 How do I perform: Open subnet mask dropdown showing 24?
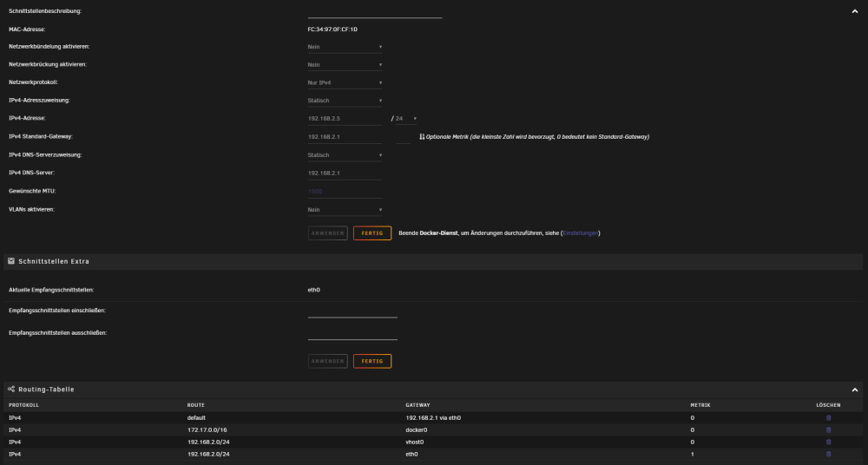tap(405, 119)
